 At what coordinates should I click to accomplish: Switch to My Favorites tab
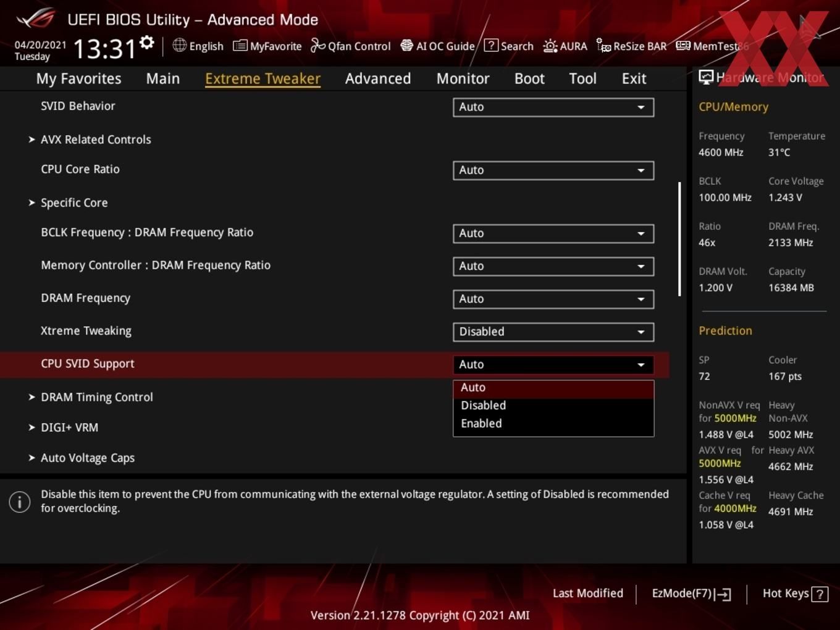[78, 78]
